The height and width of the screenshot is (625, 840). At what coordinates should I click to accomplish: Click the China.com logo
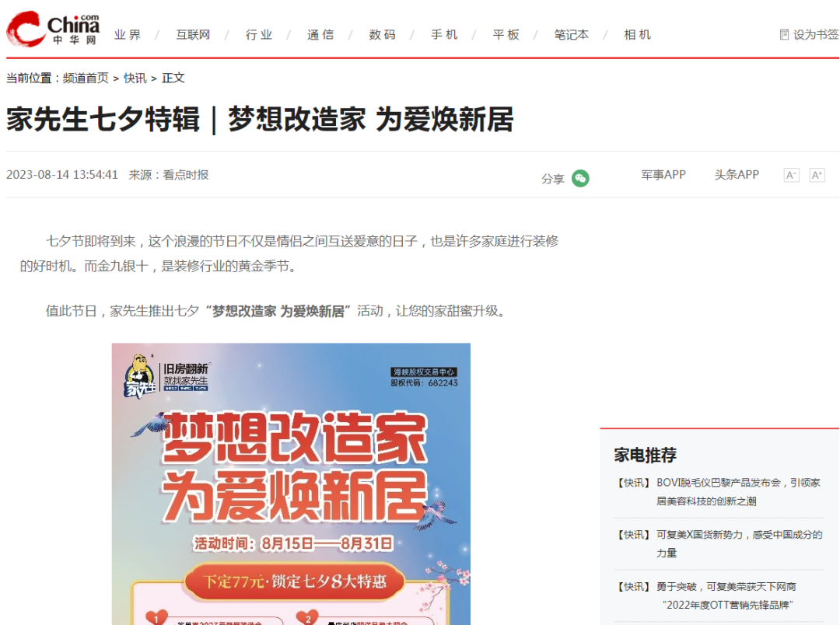coord(53,29)
